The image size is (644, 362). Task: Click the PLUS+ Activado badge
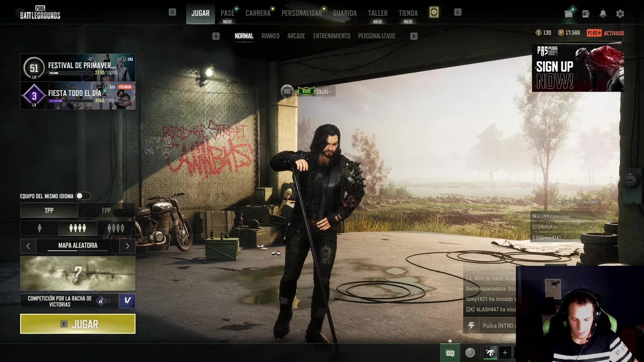pyautogui.click(x=605, y=33)
